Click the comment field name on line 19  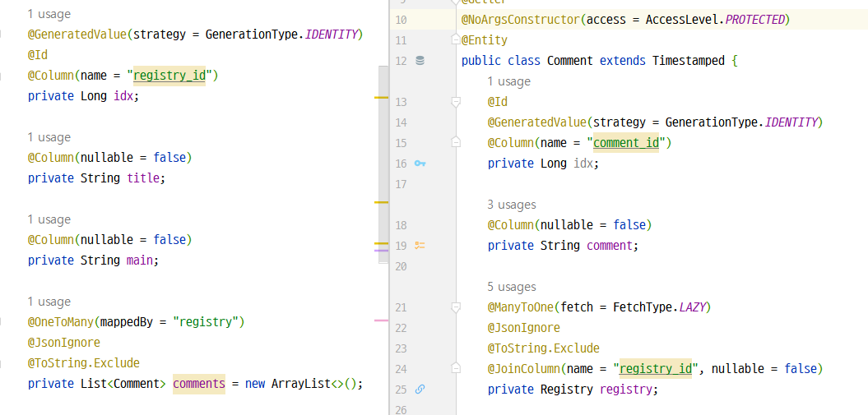[609, 246]
